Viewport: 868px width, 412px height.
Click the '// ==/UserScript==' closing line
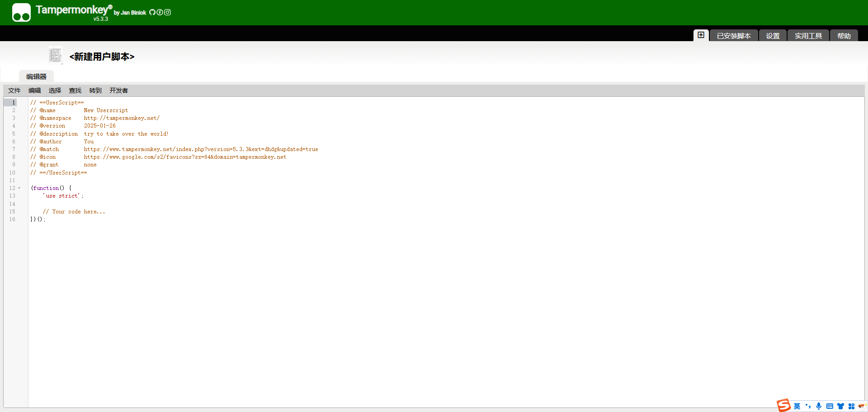coord(58,173)
